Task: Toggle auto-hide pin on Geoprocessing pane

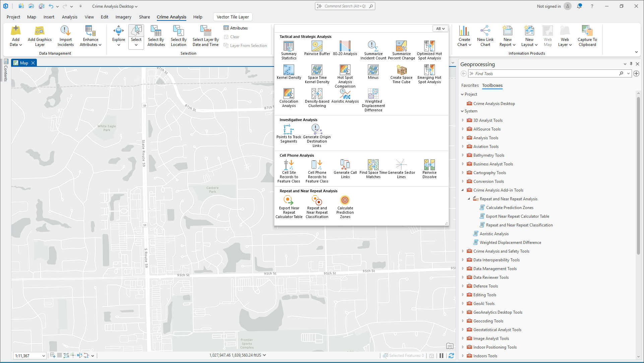Action: [x=631, y=64]
